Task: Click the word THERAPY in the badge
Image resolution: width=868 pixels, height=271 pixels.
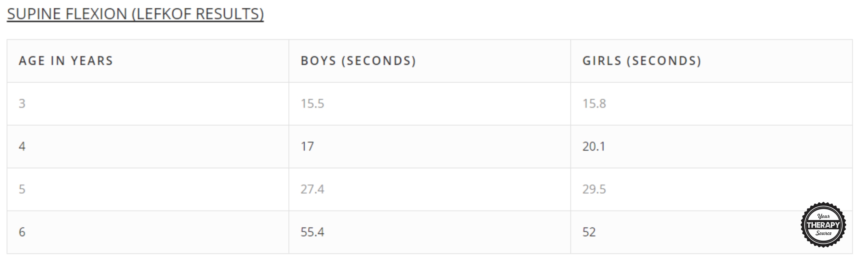Action: (x=823, y=225)
